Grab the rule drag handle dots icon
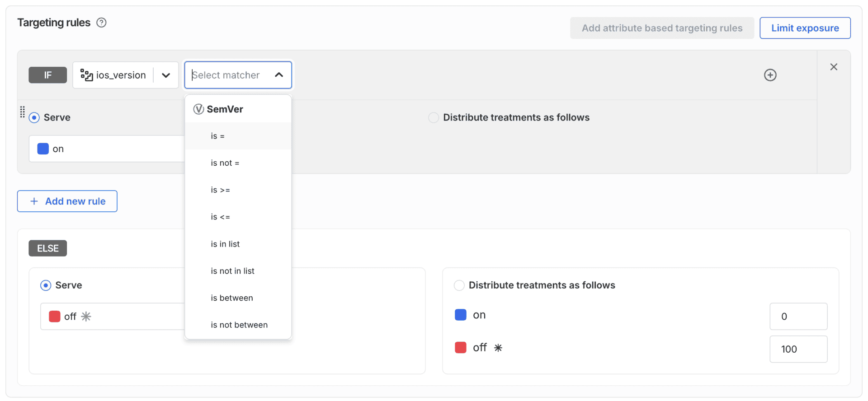Screen dimensions: 868x401 [x=22, y=112]
